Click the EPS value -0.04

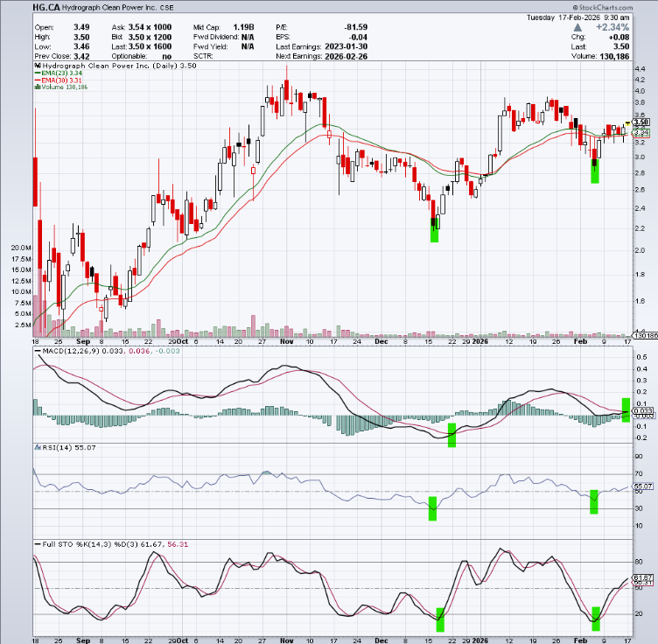[x=359, y=37]
